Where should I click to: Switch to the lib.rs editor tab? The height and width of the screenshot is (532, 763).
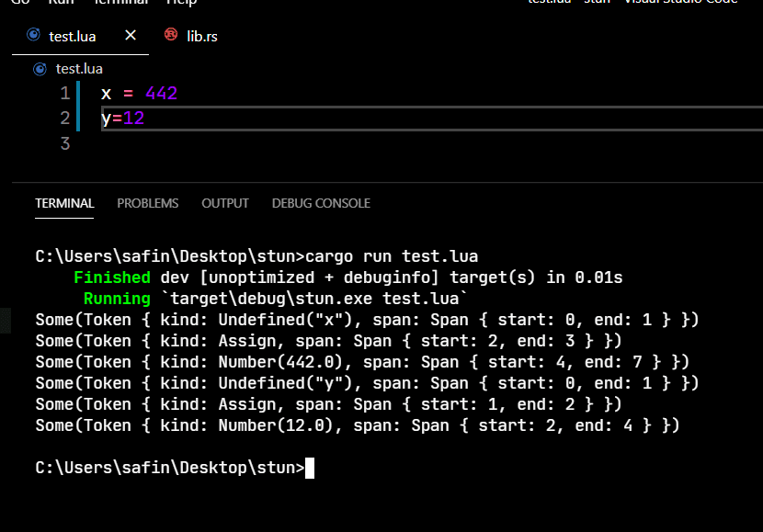click(x=191, y=36)
